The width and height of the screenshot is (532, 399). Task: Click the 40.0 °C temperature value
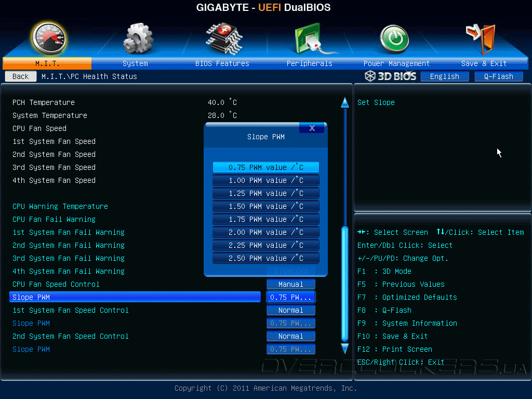[222, 102]
